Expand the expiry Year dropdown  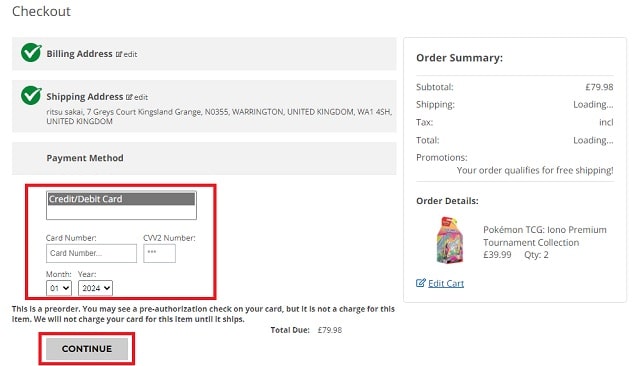(x=95, y=288)
